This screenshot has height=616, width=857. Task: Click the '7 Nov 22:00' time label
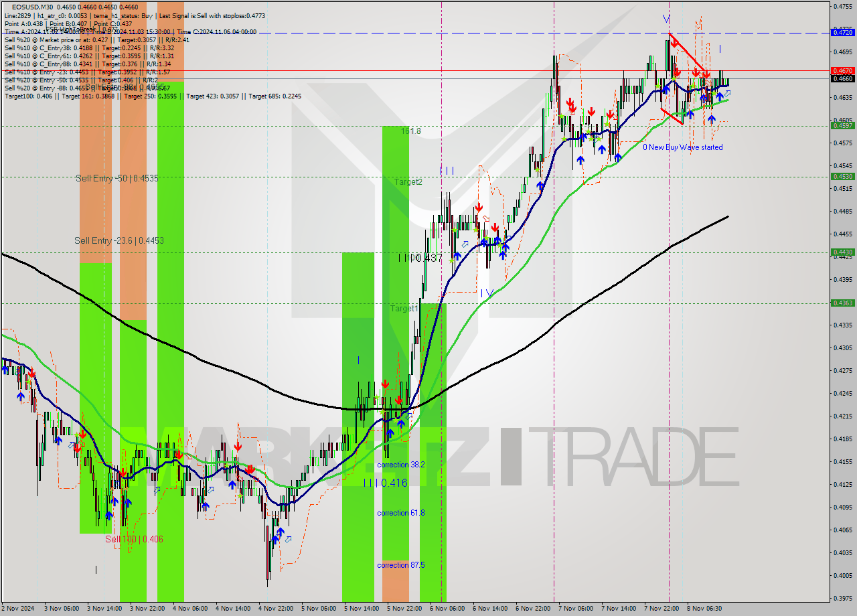[x=662, y=609]
